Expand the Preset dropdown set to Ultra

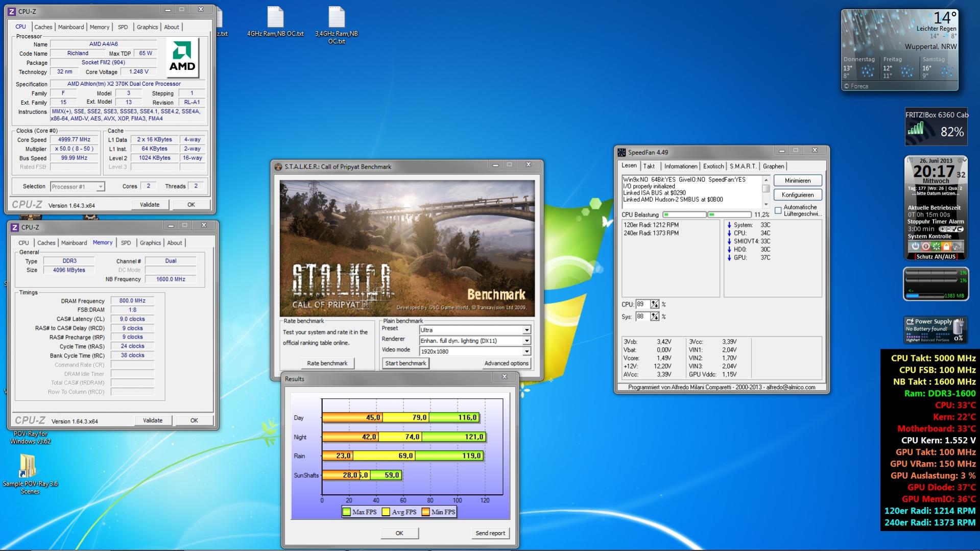526,330
